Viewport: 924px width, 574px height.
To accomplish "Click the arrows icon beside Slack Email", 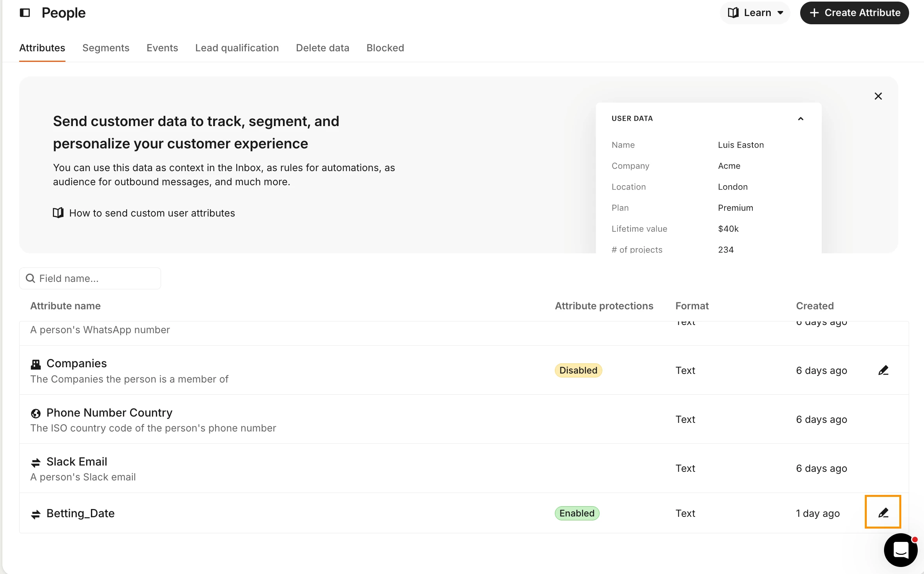I will pos(36,462).
